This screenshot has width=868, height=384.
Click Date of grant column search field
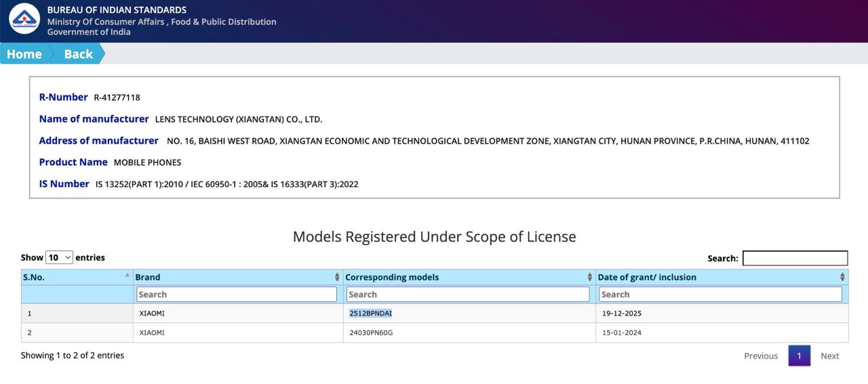coord(720,294)
